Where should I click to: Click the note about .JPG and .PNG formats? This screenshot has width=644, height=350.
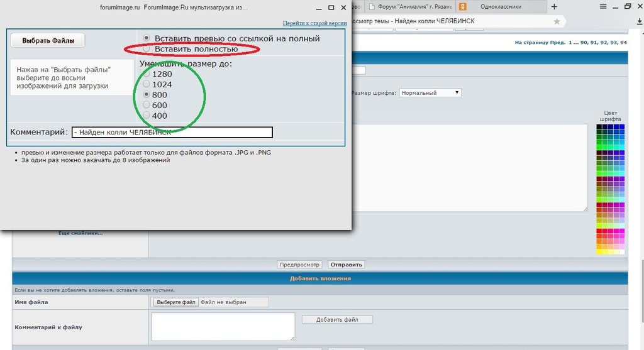146,152
